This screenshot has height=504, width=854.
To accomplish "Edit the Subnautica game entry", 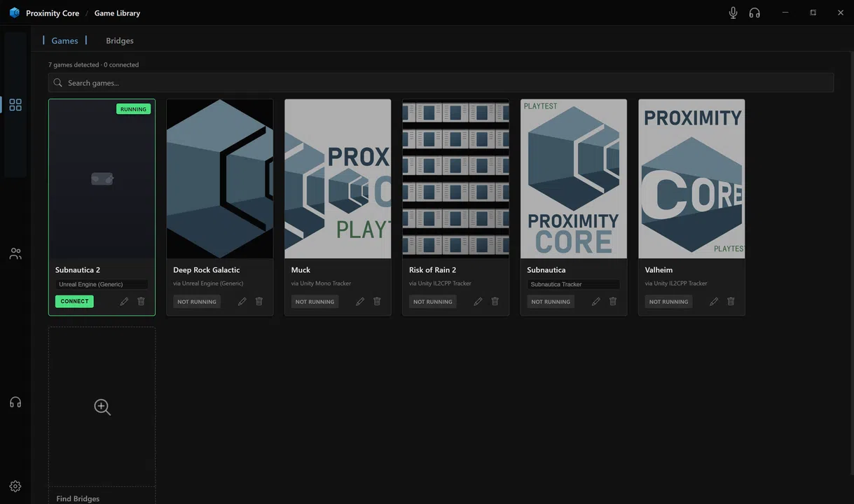I will click(x=595, y=302).
